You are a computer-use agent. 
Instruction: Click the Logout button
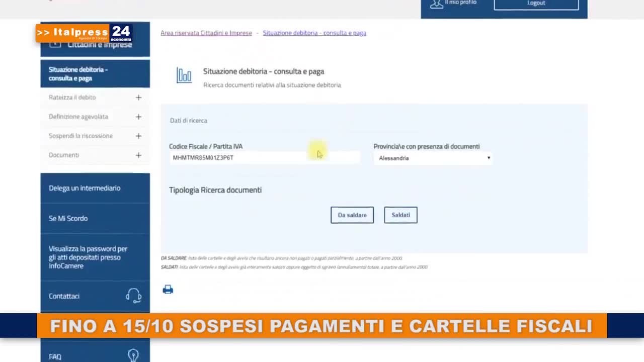[x=536, y=4]
